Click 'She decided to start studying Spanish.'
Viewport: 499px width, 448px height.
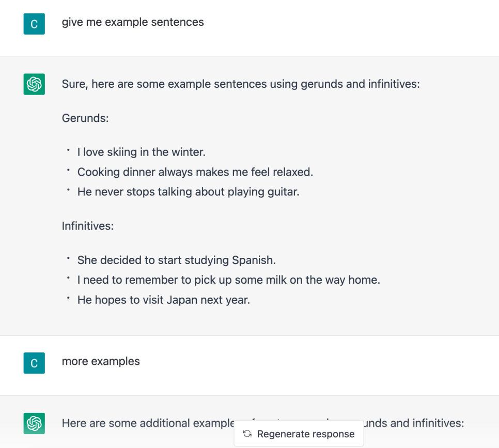point(177,260)
